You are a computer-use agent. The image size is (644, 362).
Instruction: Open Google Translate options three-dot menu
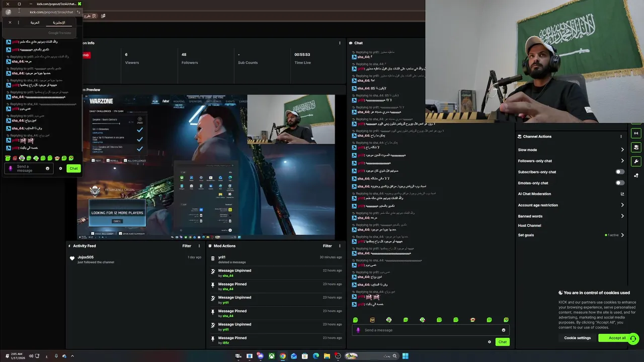(x=19, y=23)
